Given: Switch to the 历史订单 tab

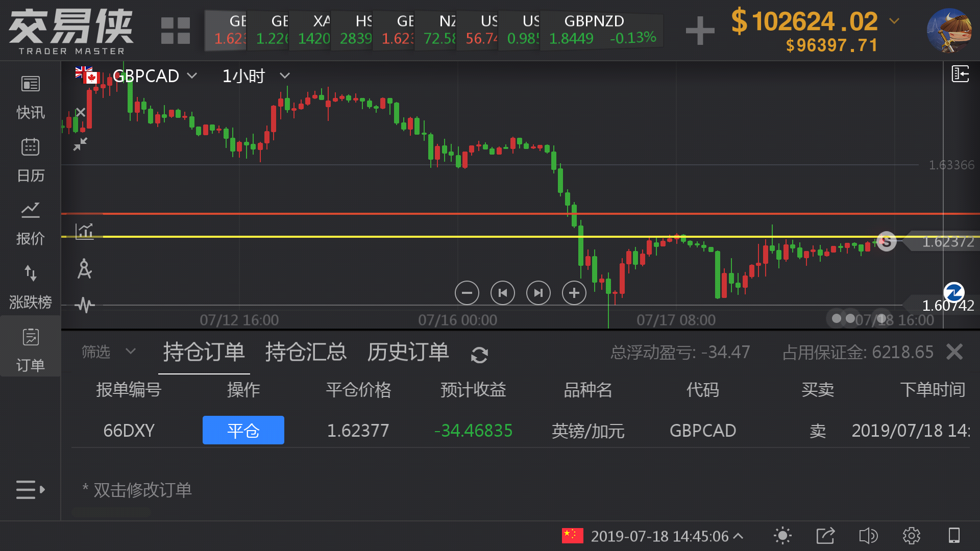Looking at the screenshot, I should 408,353.
